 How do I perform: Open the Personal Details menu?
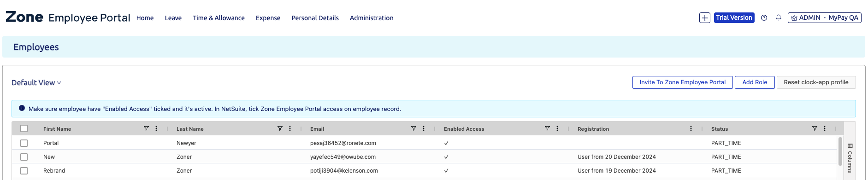315,18
